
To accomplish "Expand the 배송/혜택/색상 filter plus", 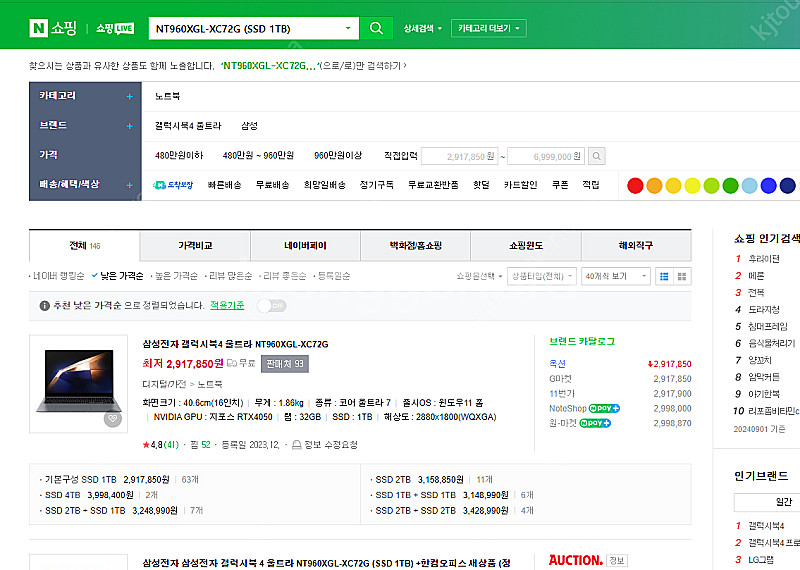I will tap(130, 185).
